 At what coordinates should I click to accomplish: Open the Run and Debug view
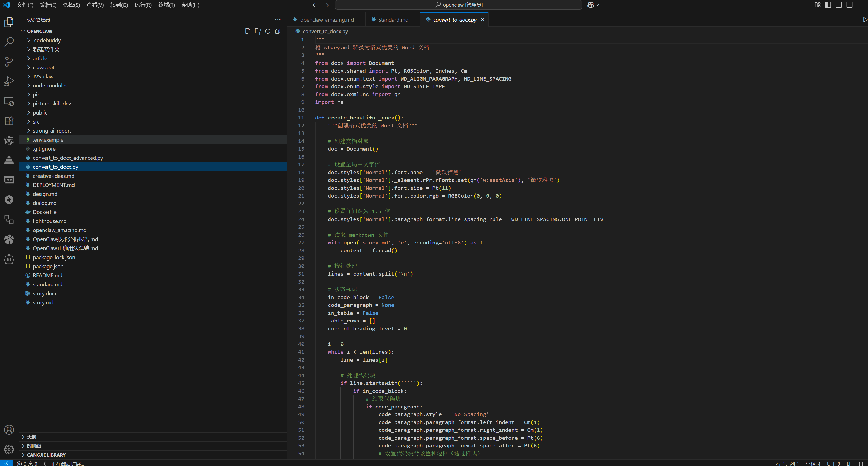click(x=9, y=81)
